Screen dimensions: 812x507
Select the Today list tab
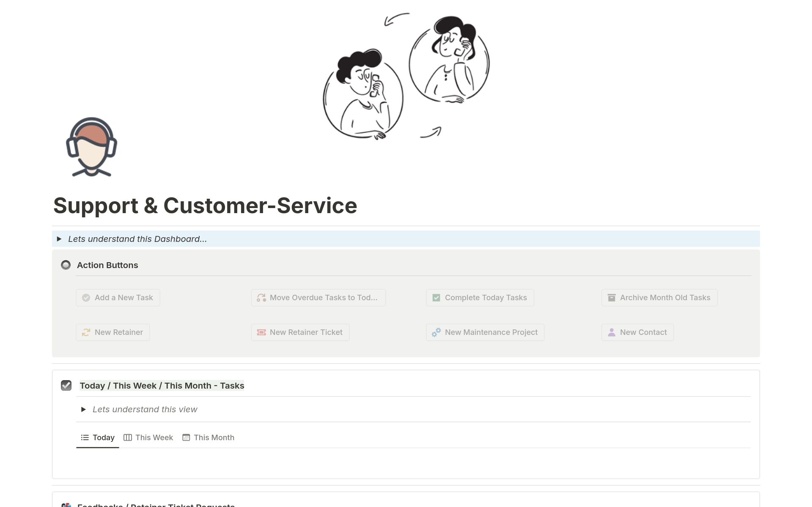[x=98, y=438]
